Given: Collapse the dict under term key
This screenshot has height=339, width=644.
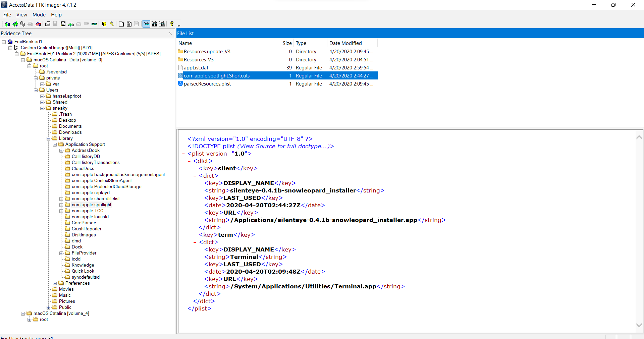Looking at the screenshot, I should (x=195, y=242).
